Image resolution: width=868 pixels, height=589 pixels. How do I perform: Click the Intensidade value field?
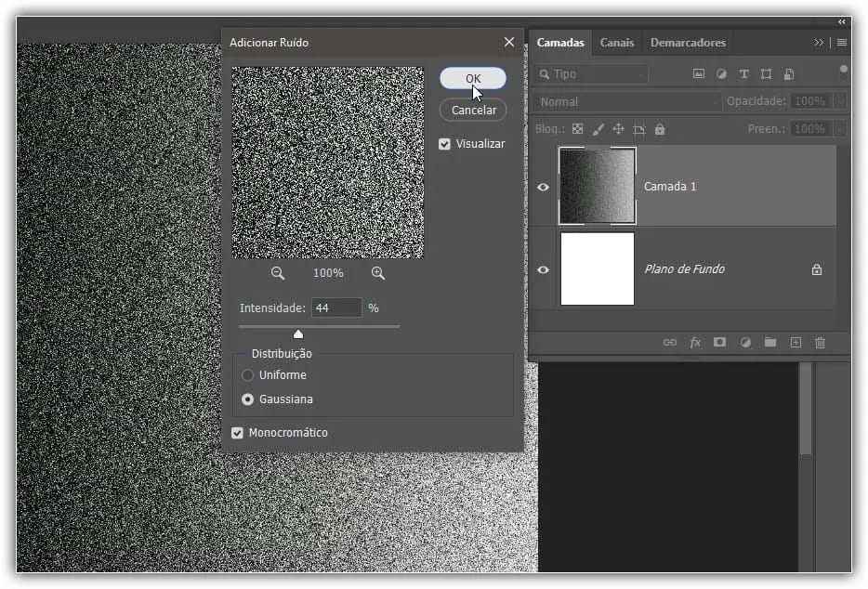[336, 308]
